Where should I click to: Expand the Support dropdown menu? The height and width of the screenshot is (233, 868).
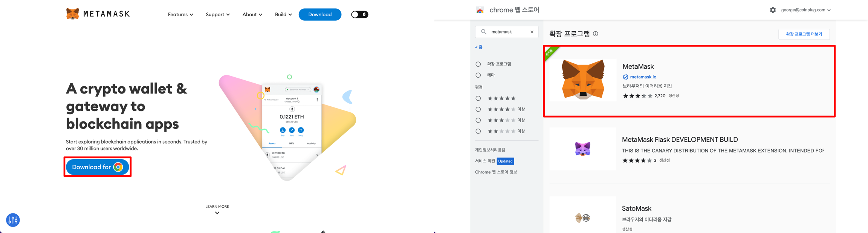pyautogui.click(x=217, y=15)
